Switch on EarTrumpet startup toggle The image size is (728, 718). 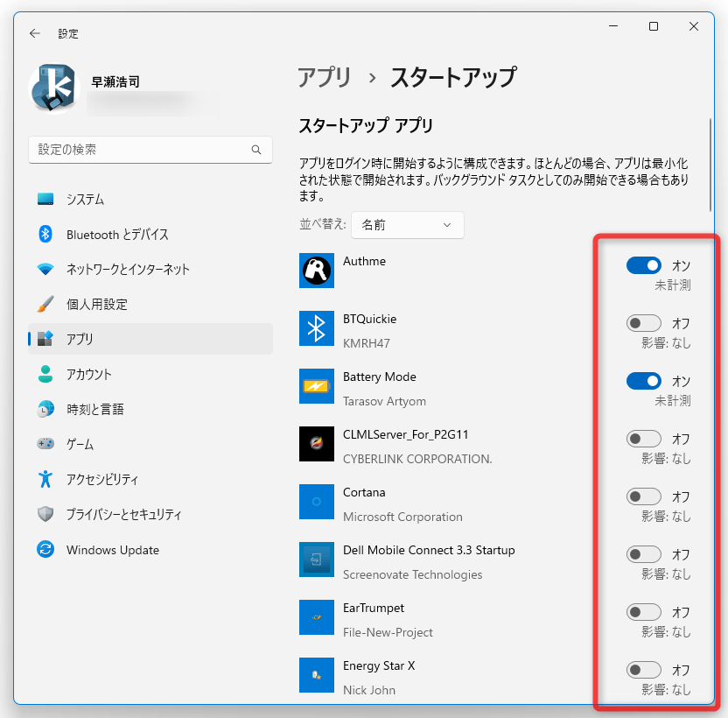click(644, 612)
